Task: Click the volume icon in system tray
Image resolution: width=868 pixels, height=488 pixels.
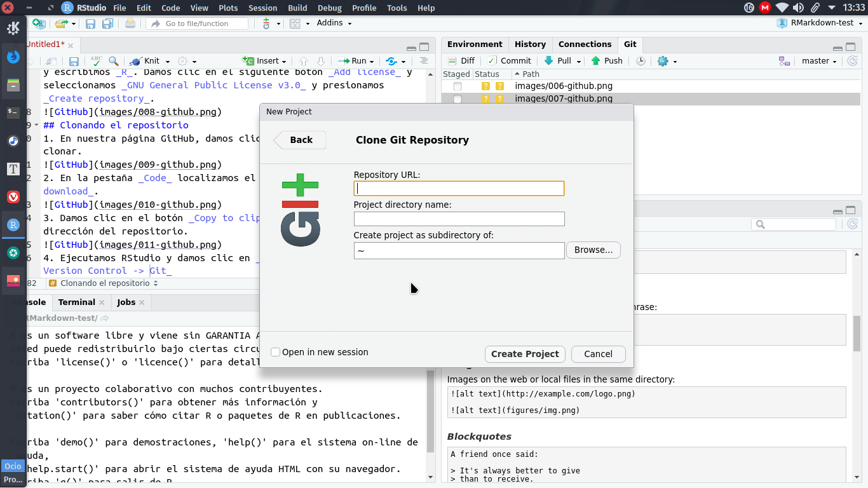Action: click(x=799, y=8)
